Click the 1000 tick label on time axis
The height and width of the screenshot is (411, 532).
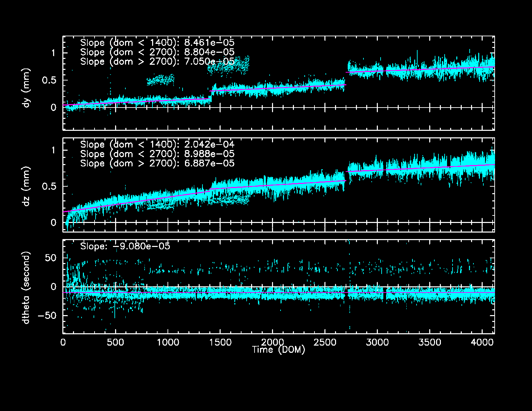pos(168,342)
